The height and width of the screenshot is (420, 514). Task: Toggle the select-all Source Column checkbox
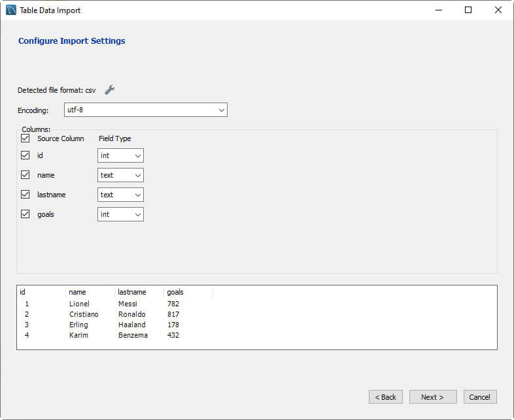[x=26, y=138]
